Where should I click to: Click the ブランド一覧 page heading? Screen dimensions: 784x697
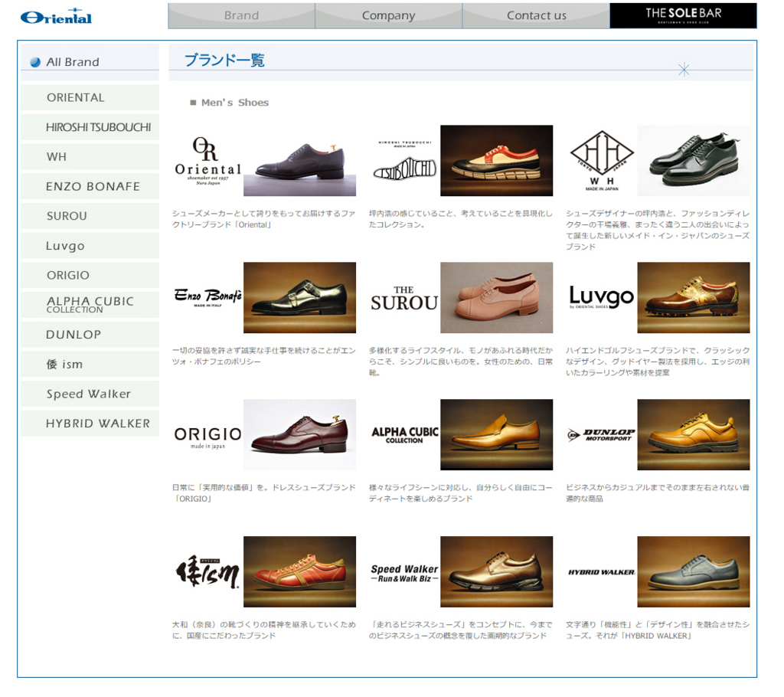tap(224, 60)
